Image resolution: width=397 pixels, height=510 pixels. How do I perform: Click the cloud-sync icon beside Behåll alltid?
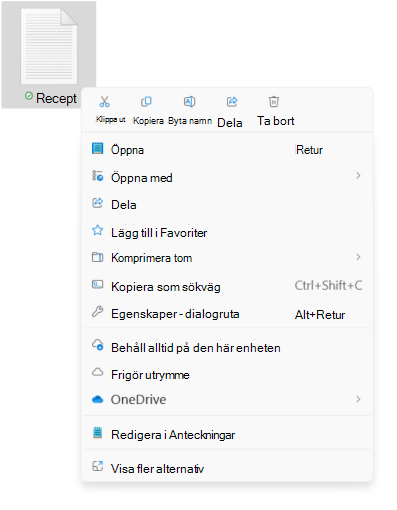tap(98, 345)
